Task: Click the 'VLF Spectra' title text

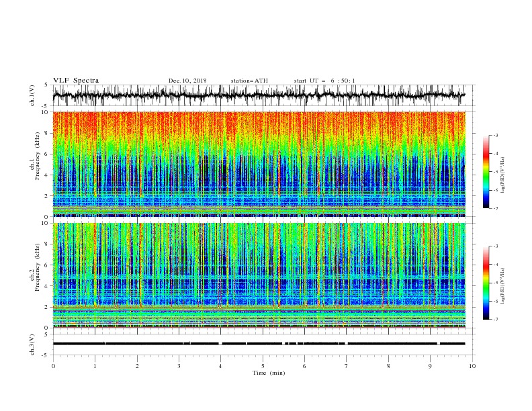Action: [x=76, y=81]
